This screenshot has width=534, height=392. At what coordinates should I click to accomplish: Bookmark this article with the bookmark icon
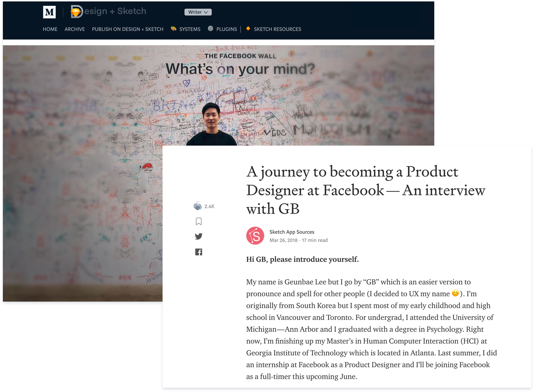click(x=198, y=221)
